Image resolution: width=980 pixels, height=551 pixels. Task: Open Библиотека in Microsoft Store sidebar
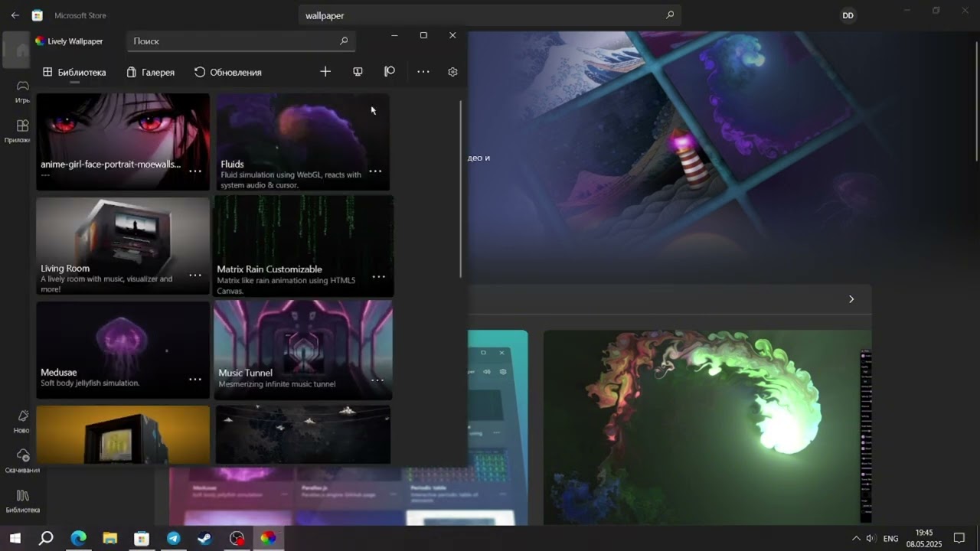tap(23, 501)
